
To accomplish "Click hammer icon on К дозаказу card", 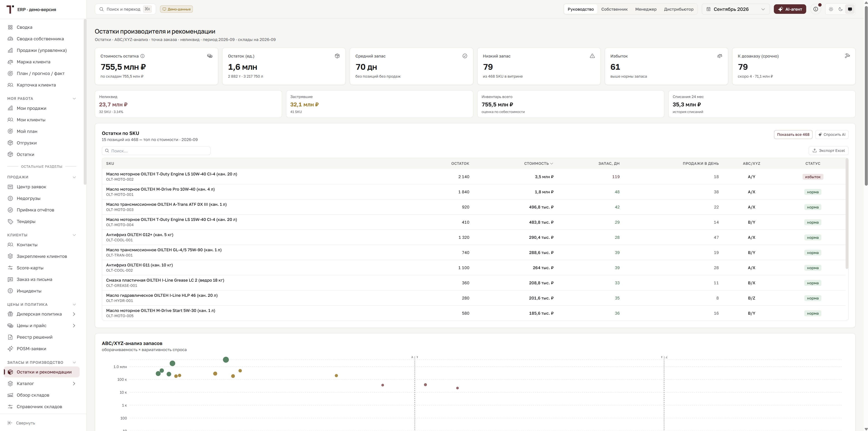I will (x=847, y=56).
